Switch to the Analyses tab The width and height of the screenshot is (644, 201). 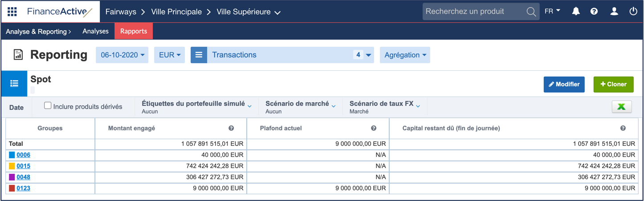(x=95, y=31)
